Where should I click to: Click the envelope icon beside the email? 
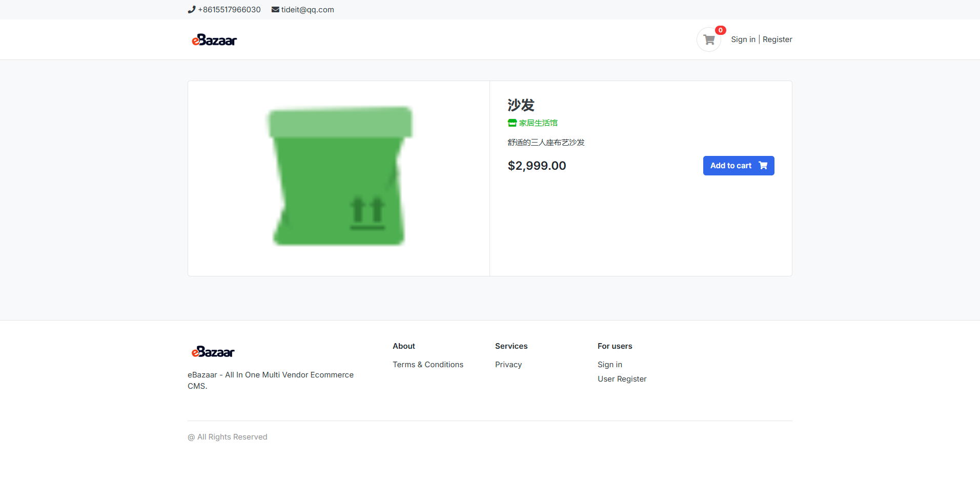coord(275,9)
